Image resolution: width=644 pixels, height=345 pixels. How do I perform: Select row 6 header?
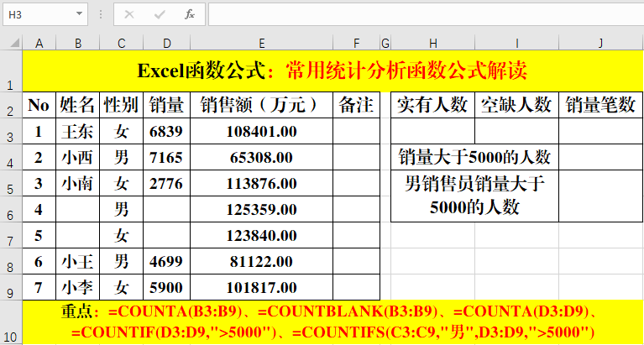11,209
